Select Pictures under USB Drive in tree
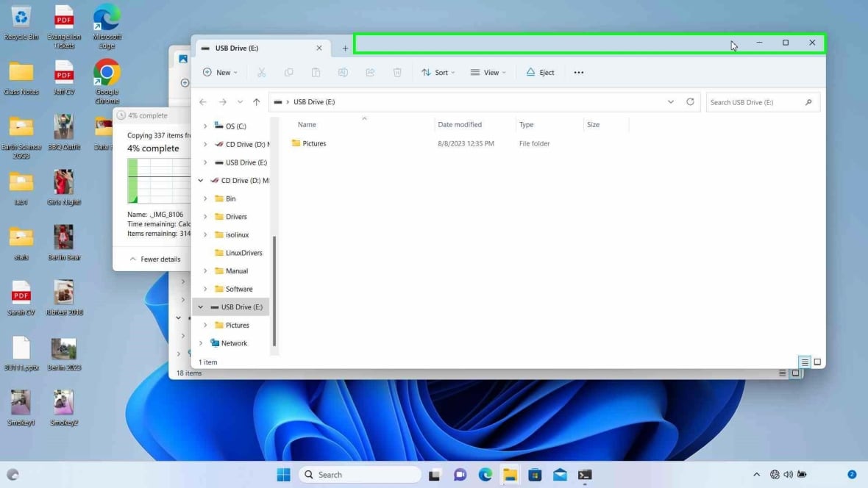Viewport: 868px width, 488px height. (x=232, y=326)
